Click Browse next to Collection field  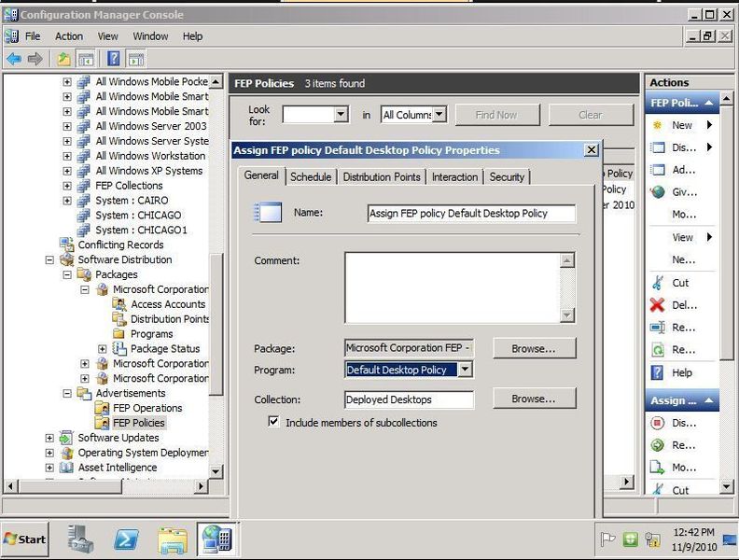coord(534,399)
